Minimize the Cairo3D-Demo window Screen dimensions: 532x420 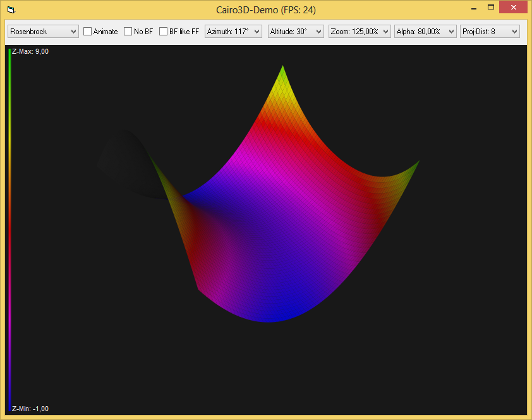[473, 8]
